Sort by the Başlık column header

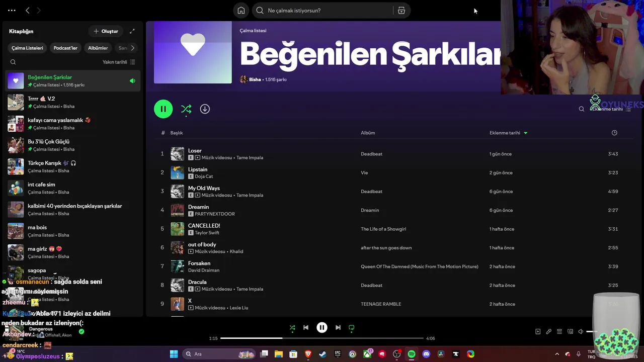coord(176,133)
